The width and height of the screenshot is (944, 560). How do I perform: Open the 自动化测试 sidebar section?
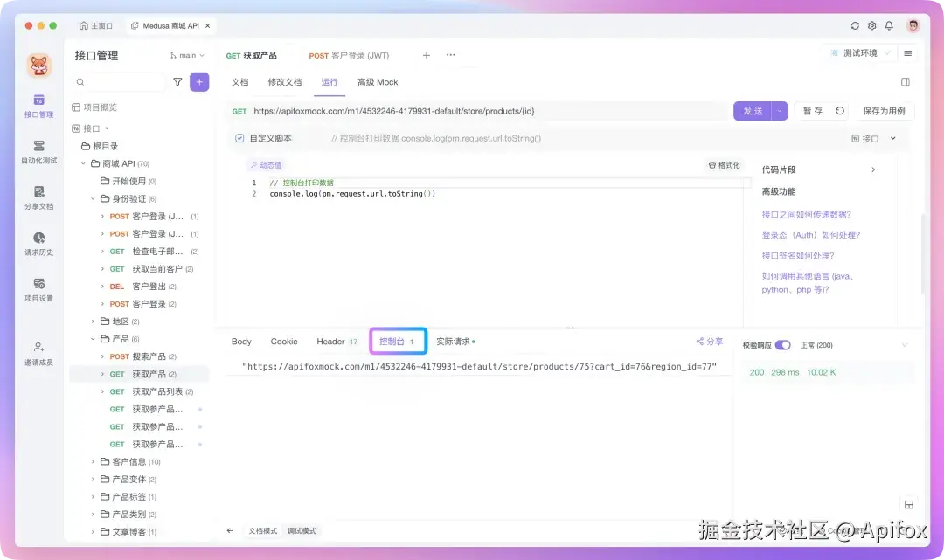[x=38, y=152]
